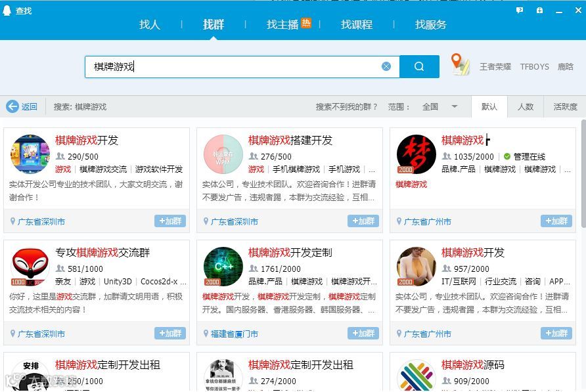Switch to 找主播 tab
The height and width of the screenshot is (392, 586).
point(282,25)
